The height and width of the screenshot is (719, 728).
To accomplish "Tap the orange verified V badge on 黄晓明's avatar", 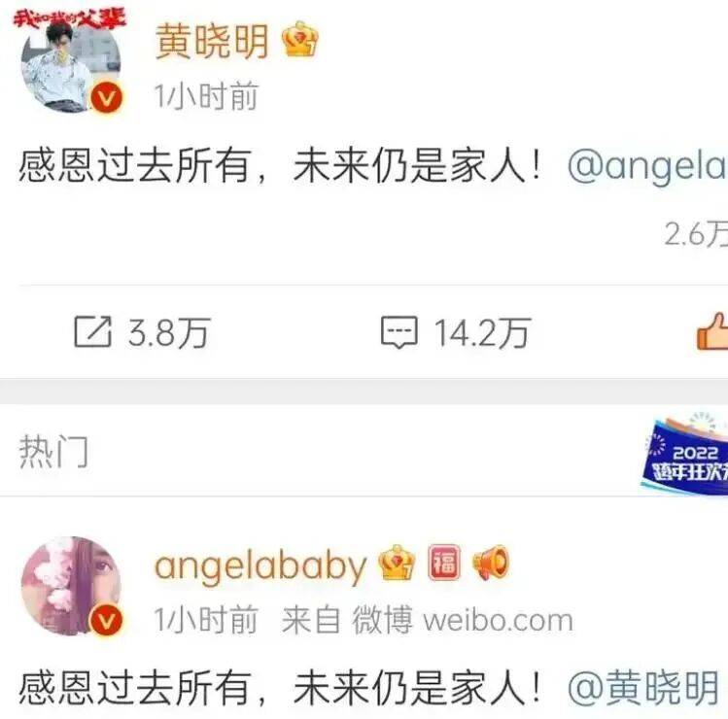I will tap(106, 98).
